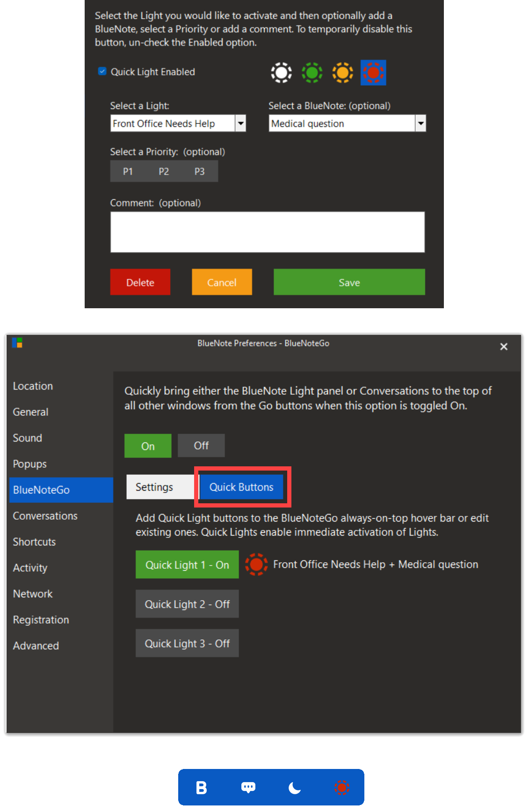Open the Select a Light dropdown
Viewport: 529px width, 812px height.
click(178, 123)
